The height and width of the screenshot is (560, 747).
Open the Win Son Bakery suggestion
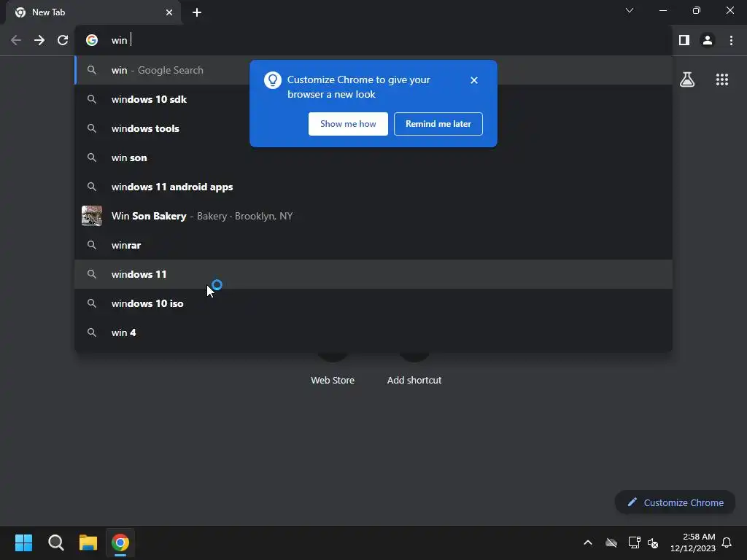373,216
